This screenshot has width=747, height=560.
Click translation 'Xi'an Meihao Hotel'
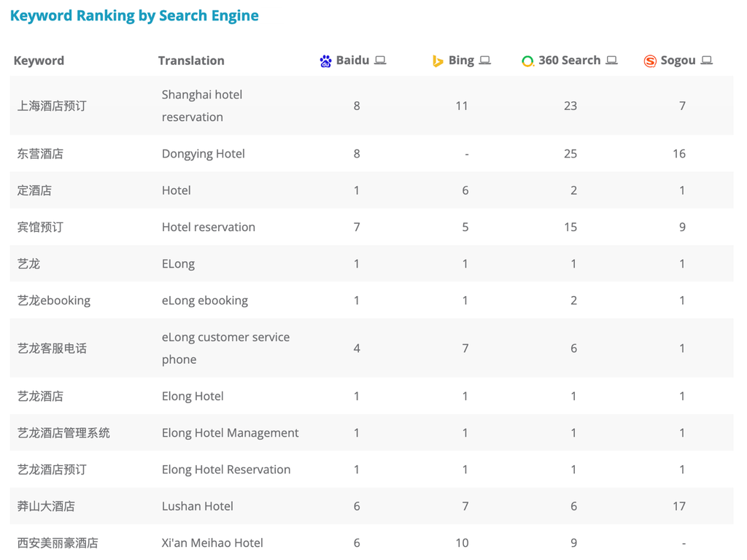point(212,542)
